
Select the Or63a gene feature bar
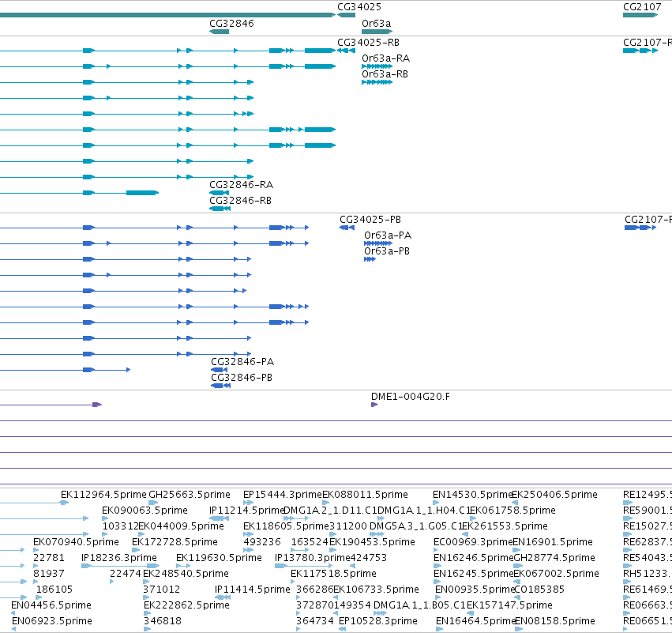(x=377, y=32)
